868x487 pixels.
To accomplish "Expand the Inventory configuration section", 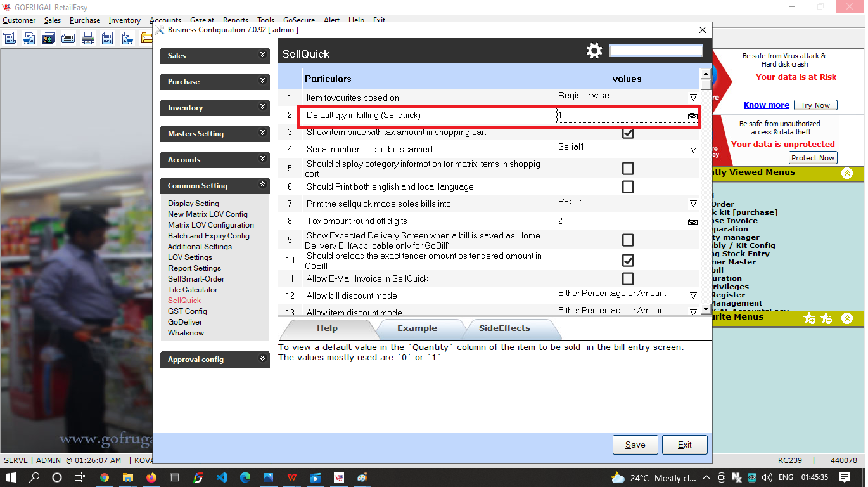I will pyautogui.click(x=215, y=108).
